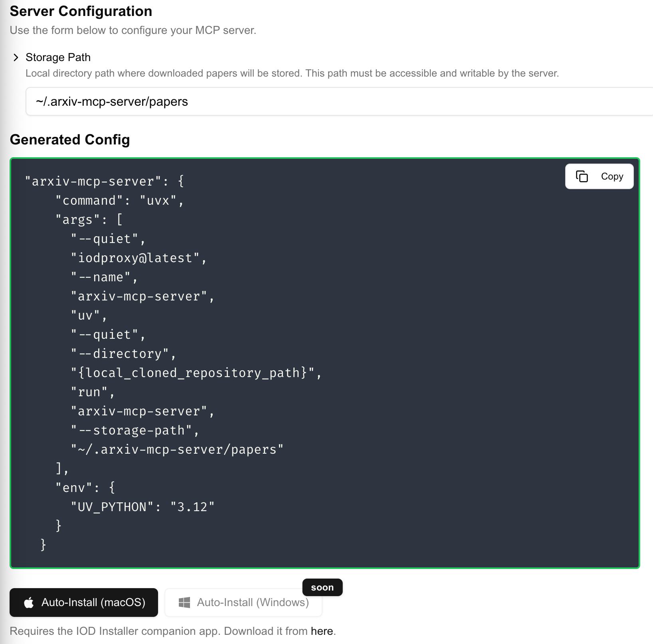Click the Generated Config heading
The image size is (653, 644).
(70, 140)
